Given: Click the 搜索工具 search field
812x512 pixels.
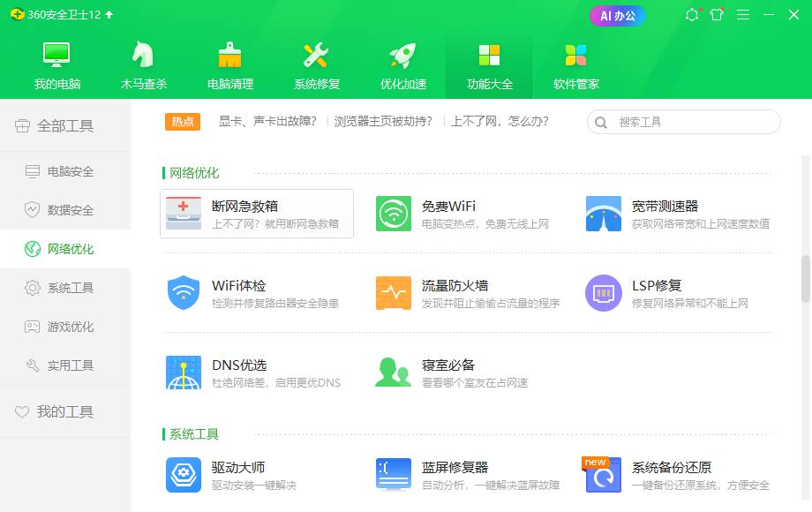Looking at the screenshot, I should 683,122.
